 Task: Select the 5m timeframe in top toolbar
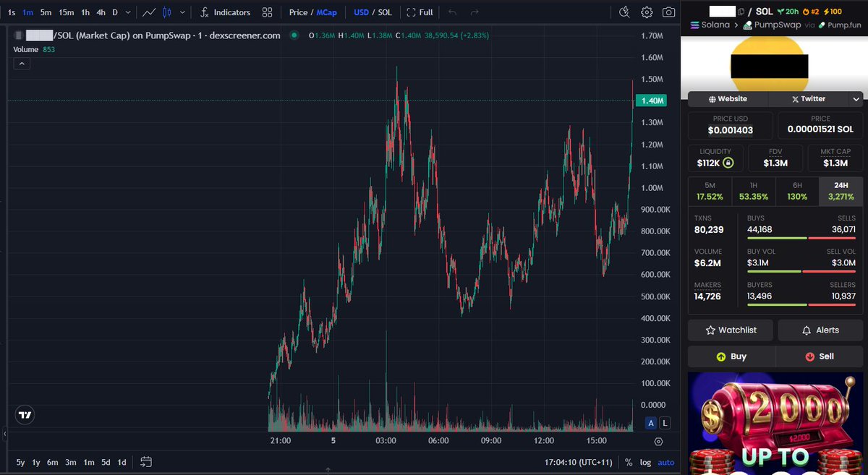pyautogui.click(x=46, y=12)
